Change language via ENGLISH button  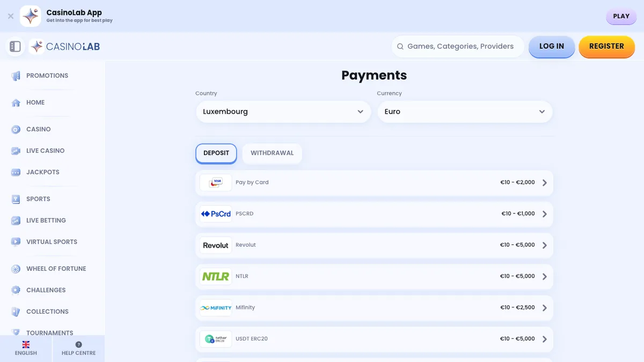pyautogui.click(x=26, y=349)
